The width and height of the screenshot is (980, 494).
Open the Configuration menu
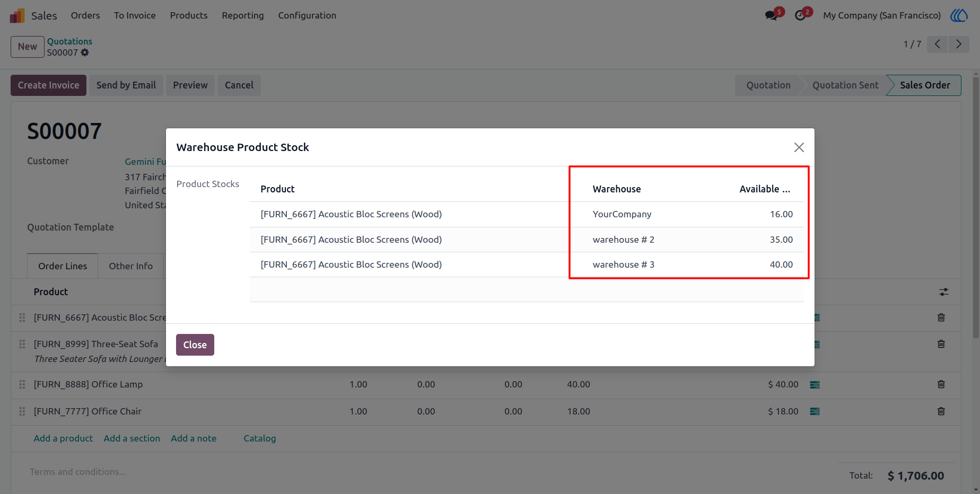(x=307, y=15)
